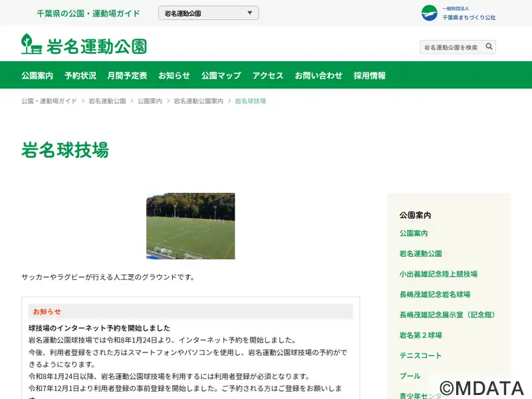Go to the お知らせ navigation item
This screenshot has height=399, width=532.
(174, 76)
